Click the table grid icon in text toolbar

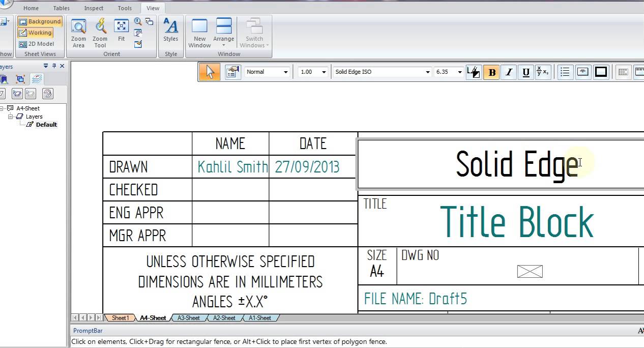click(x=623, y=72)
